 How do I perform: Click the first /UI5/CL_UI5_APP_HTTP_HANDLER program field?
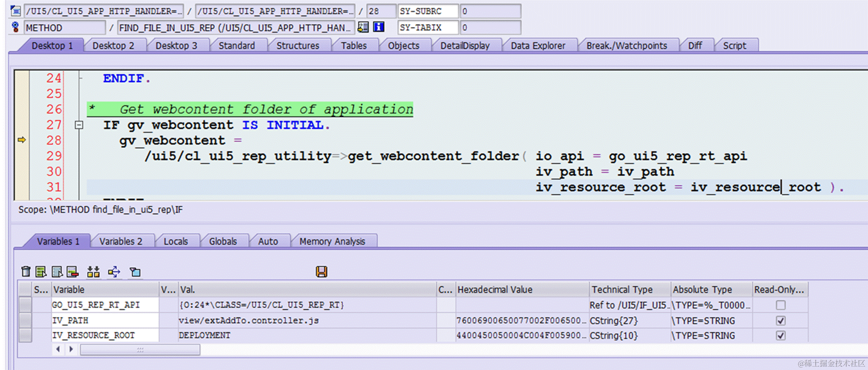(x=104, y=11)
